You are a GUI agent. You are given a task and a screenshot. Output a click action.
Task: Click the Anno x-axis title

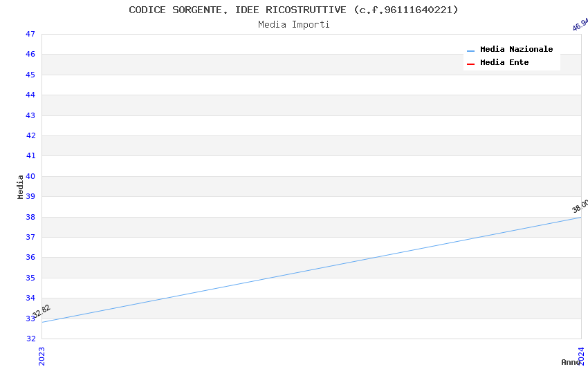click(571, 362)
